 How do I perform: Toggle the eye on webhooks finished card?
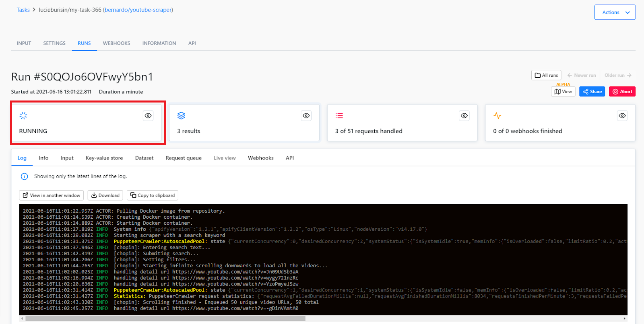pyautogui.click(x=622, y=116)
